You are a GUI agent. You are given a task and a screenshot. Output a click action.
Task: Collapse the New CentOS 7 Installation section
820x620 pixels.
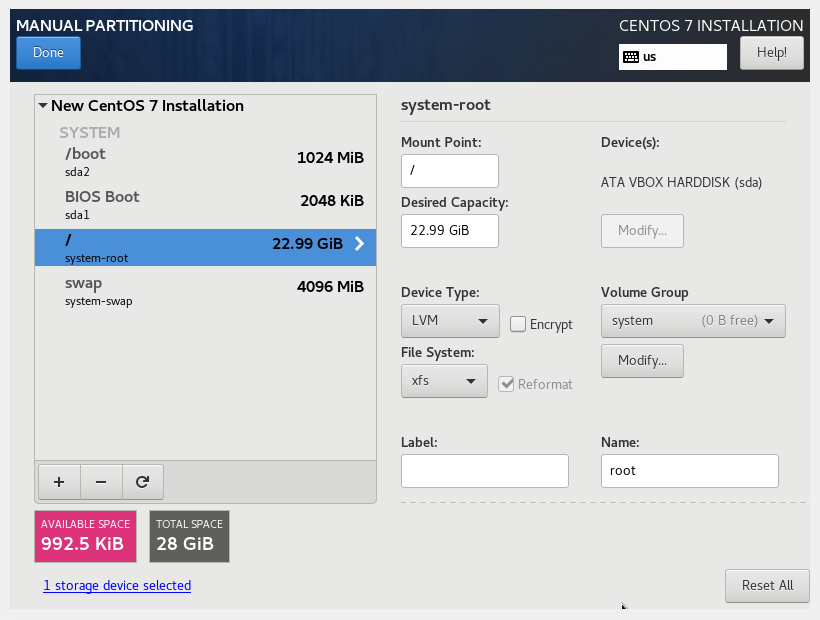click(43, 106)
